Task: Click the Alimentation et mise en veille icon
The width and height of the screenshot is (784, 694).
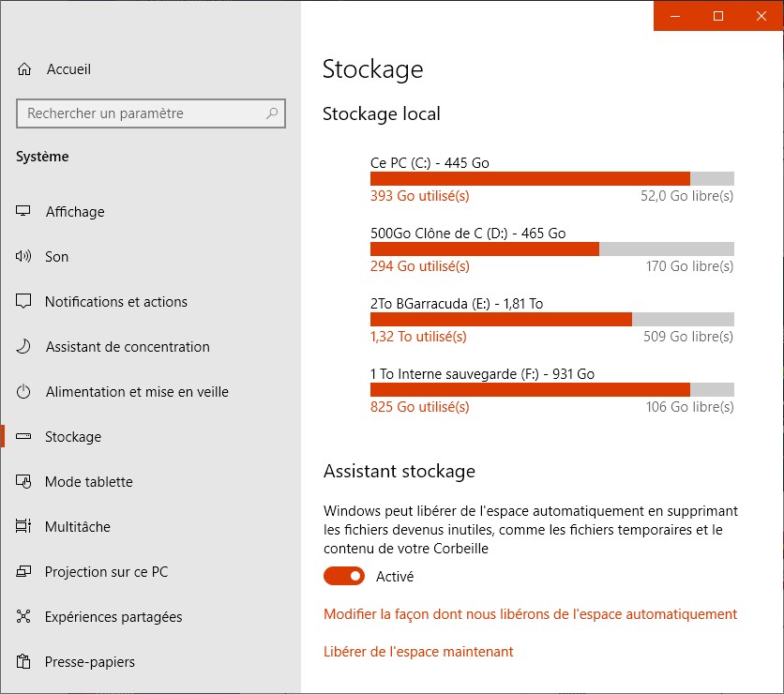Action: click(24, 392)
